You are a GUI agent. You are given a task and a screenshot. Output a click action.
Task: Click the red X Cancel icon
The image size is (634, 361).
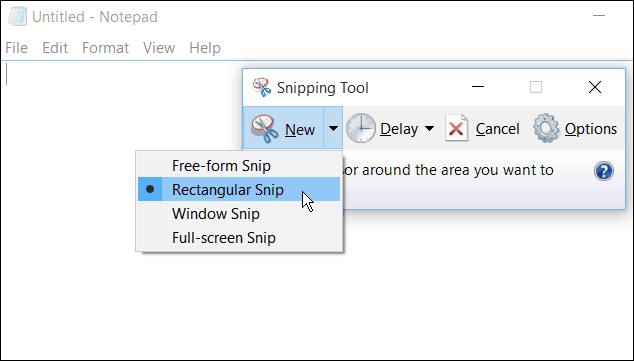[456, 128]
